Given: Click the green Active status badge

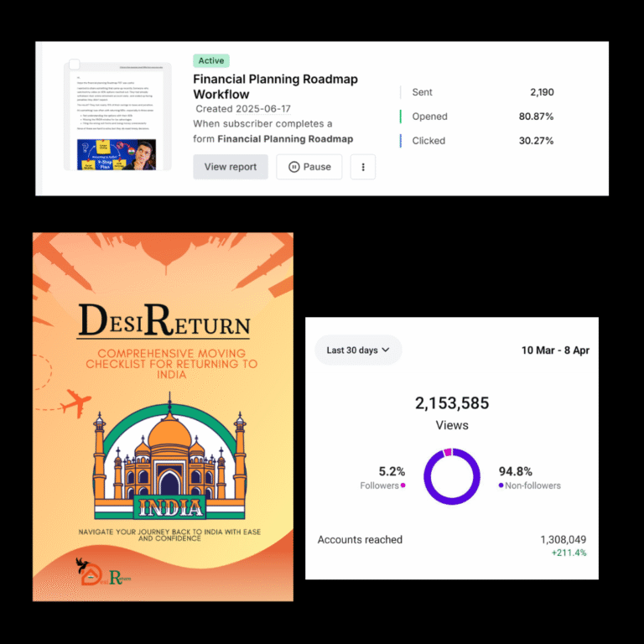Looking at the screenshot, I should (x=211, y=60).
